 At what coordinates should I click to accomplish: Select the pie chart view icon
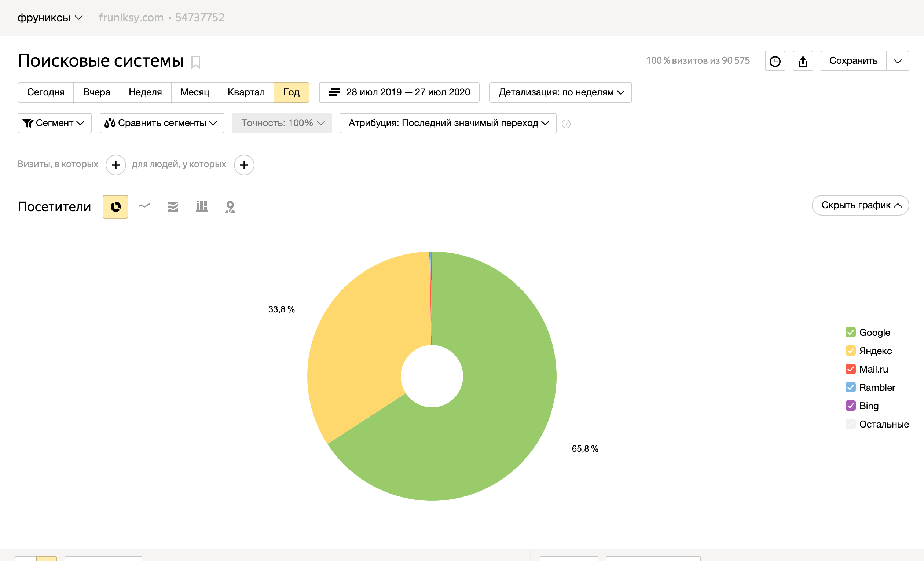coord(115,207)
